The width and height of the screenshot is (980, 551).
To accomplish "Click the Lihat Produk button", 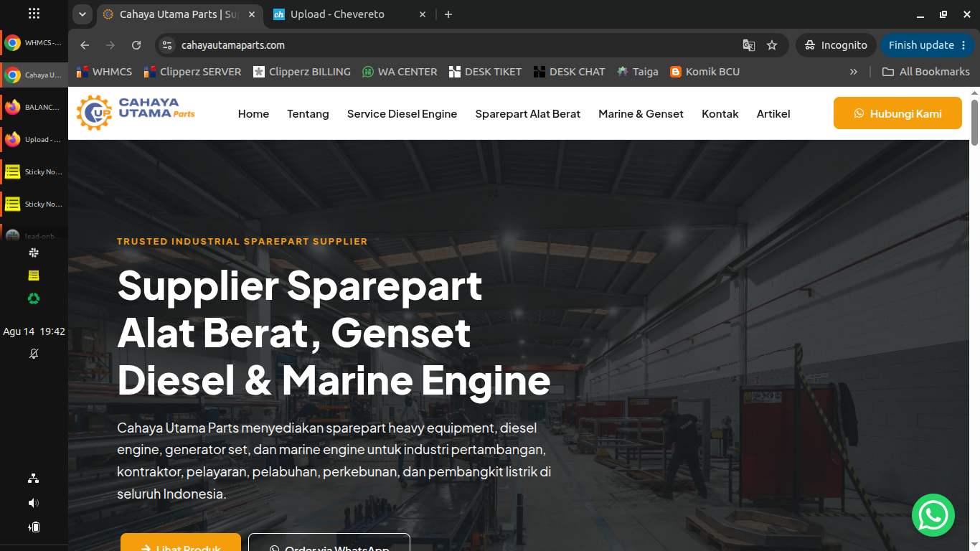I will click(181, 542).
